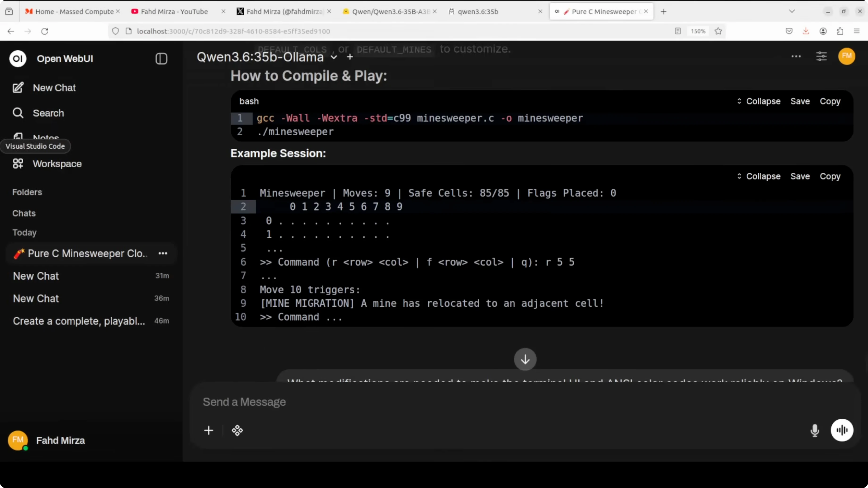The width and height of the screenshot is (868, 488).
Task: Toggle the Firefox reader view icon
Action: (x=678, y=31)
